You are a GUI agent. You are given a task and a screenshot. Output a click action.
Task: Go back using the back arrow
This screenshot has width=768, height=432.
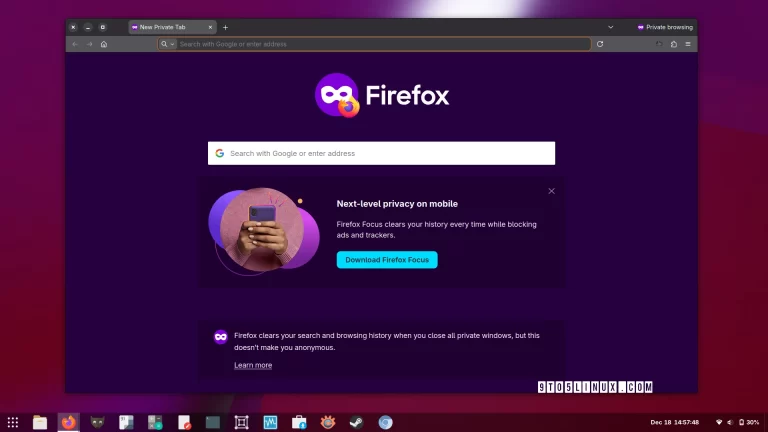point(75,44)
